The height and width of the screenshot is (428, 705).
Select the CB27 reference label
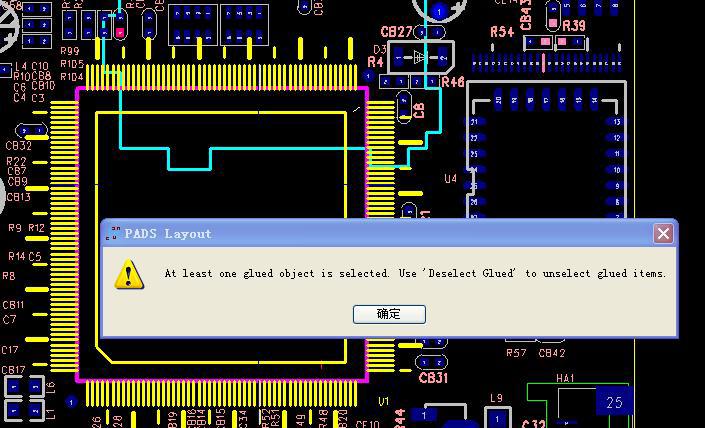click(396, 32)
